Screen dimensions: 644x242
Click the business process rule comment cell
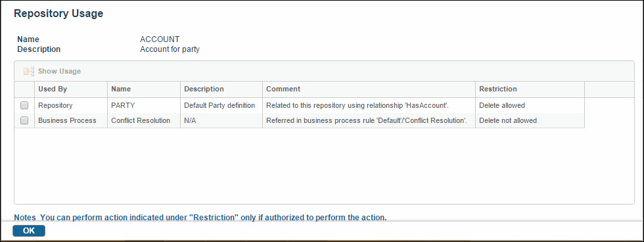369,120
